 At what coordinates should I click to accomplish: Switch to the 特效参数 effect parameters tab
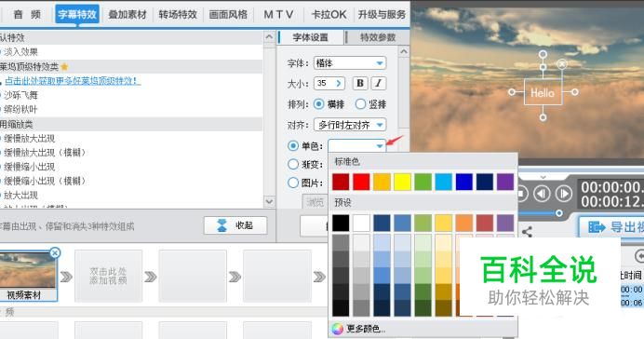[x=378, y=37]
